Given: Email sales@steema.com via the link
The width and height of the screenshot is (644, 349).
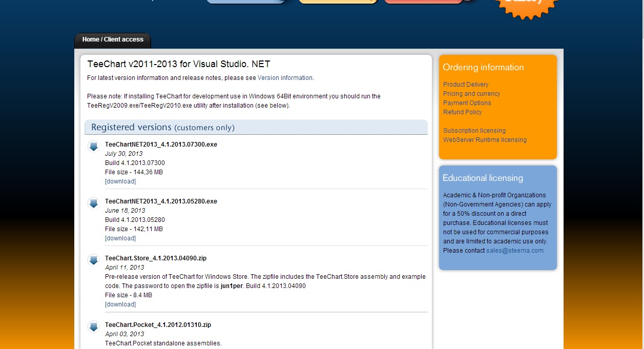Looking at the screenshot, I should 515,251.
